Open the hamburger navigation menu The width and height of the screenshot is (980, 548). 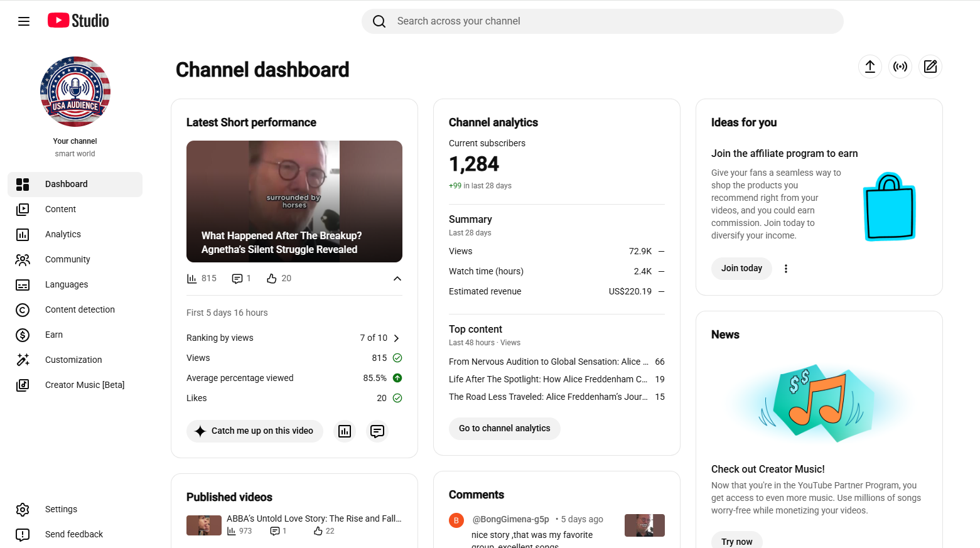click(24, 21)
